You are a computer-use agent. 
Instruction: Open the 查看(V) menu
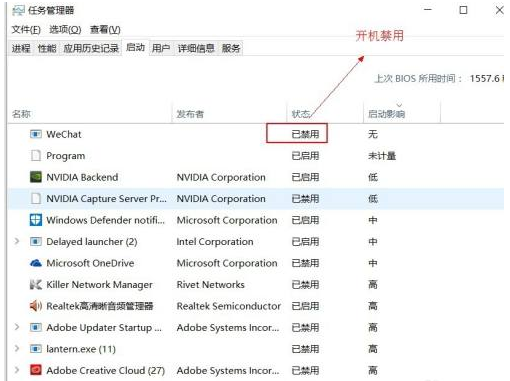point(105,30)
